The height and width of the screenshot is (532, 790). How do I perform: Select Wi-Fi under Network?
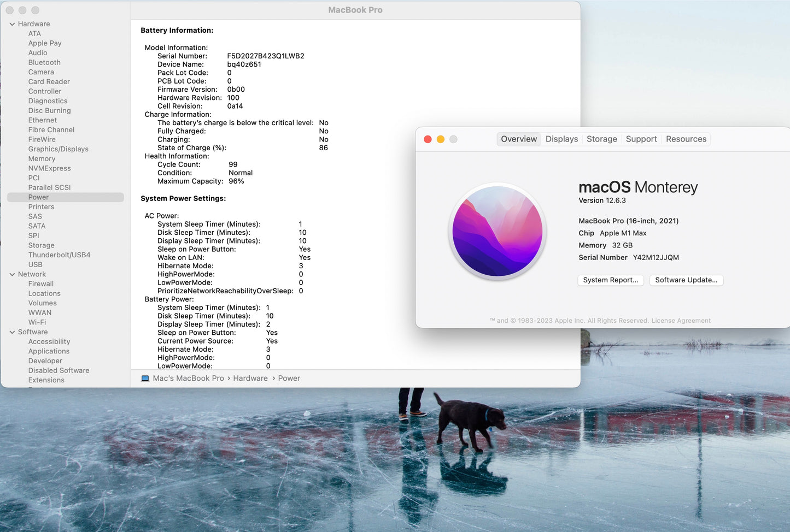37,322
